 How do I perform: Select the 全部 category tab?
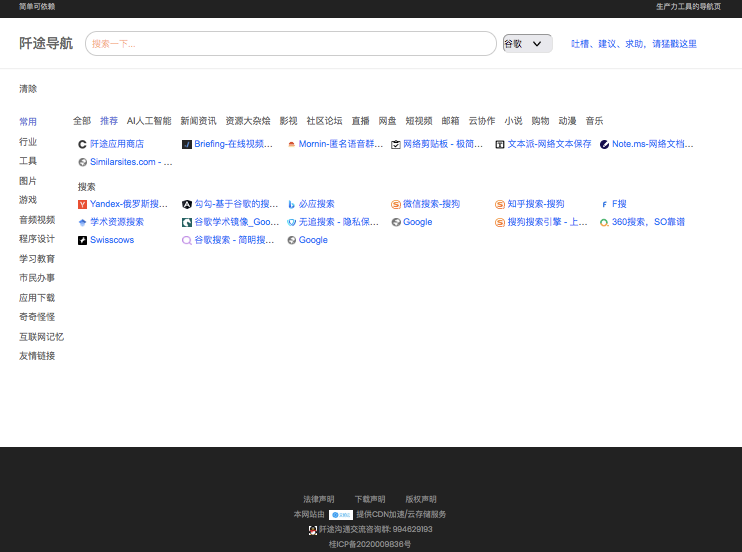click(x=82, y=121)
